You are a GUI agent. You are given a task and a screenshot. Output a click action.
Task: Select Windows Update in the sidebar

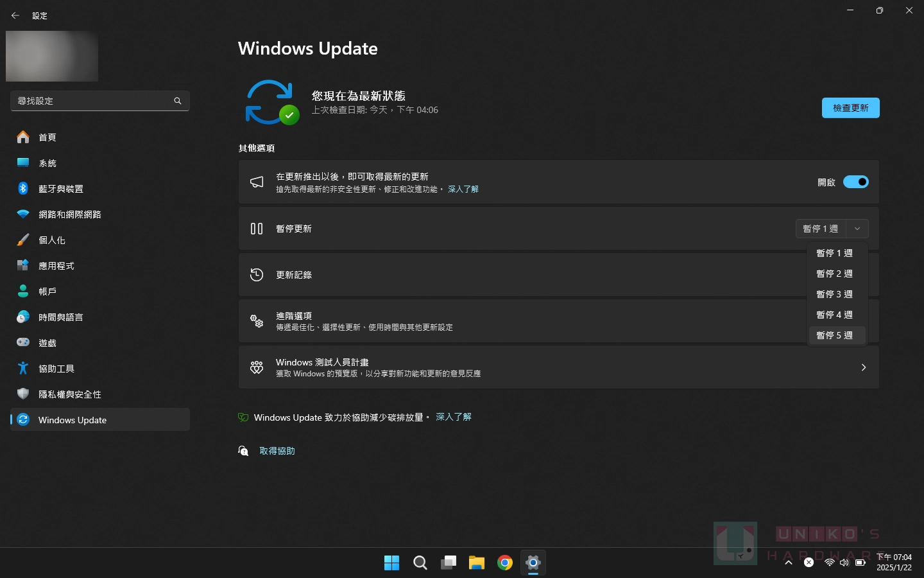click(x=100, y=419)
